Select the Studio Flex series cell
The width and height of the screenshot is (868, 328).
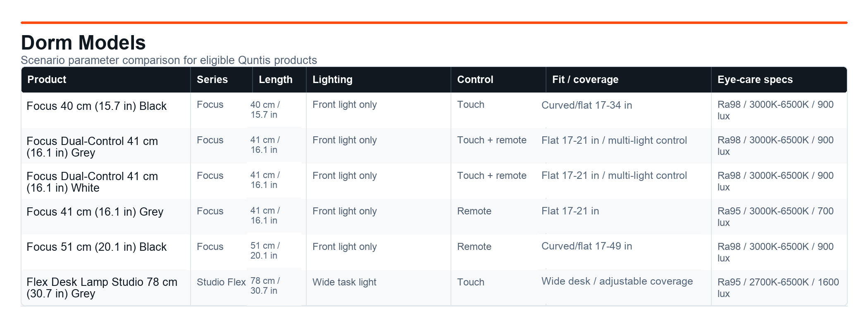click(x=221, y=282)
